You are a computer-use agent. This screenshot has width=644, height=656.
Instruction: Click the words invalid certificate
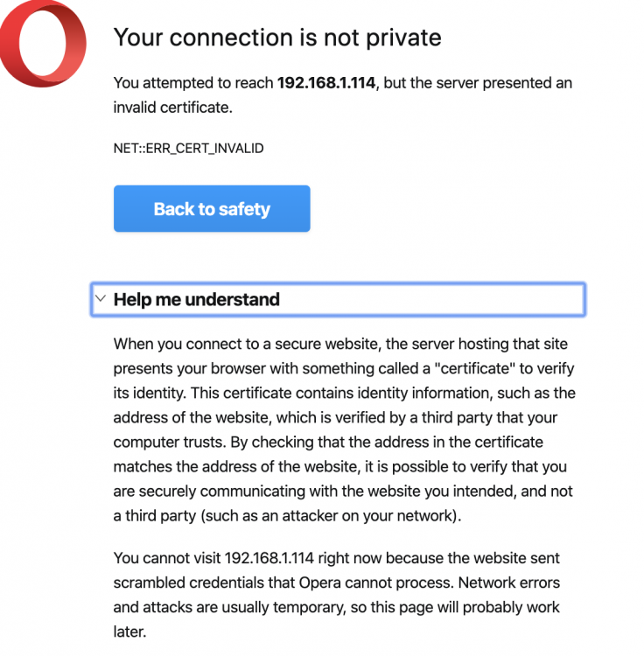(173, 108)
